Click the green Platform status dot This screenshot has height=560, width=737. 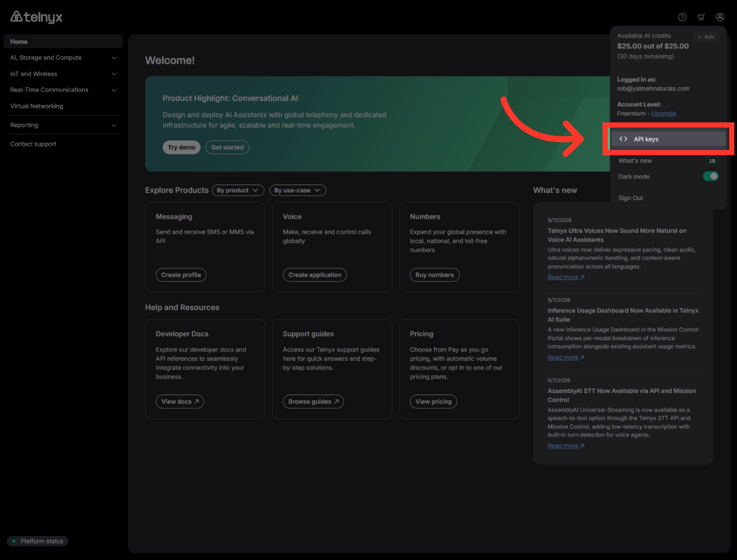(x=14, y=541)
